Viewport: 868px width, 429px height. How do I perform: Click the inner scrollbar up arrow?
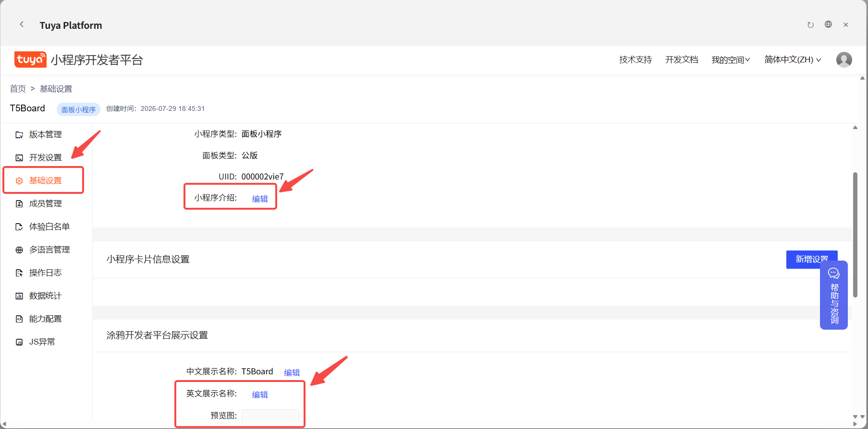coord(855,128)
